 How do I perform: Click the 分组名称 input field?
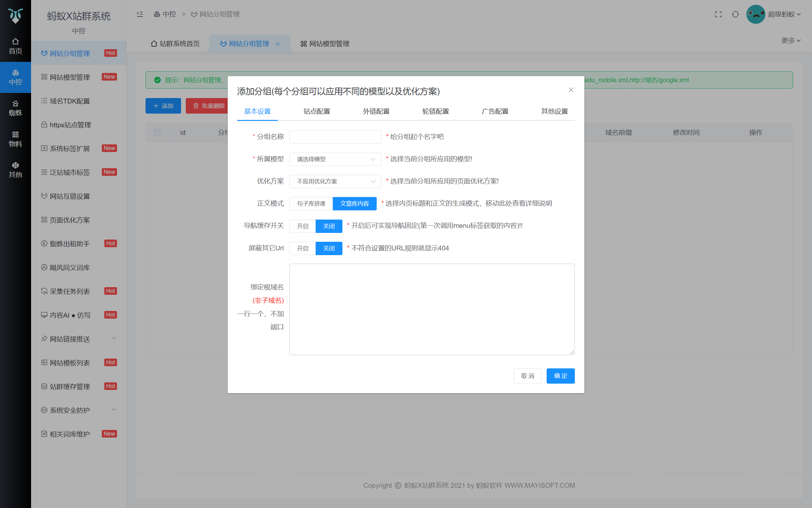coord(335,137)
